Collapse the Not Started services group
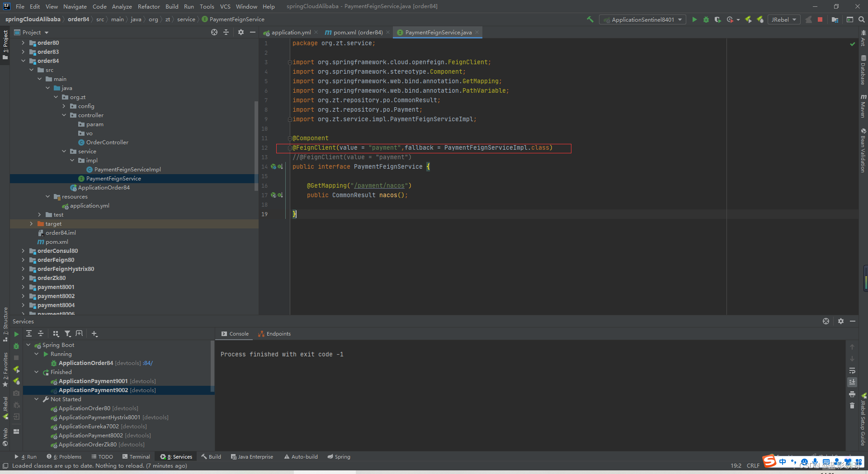 pos(37,399)
